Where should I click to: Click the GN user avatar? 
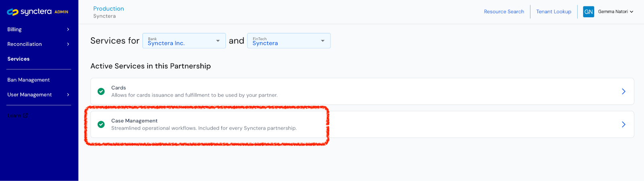pos(588,12)
